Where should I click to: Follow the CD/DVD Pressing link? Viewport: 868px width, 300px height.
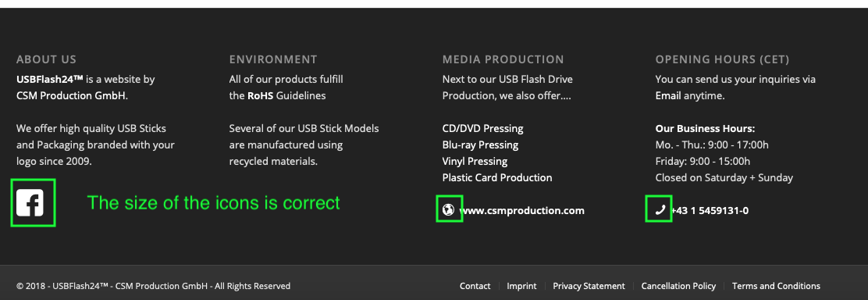point(482,129)
